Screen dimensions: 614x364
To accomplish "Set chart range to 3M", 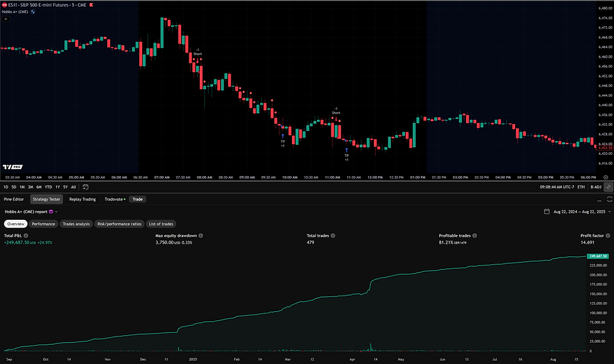I will coord(31,187).
